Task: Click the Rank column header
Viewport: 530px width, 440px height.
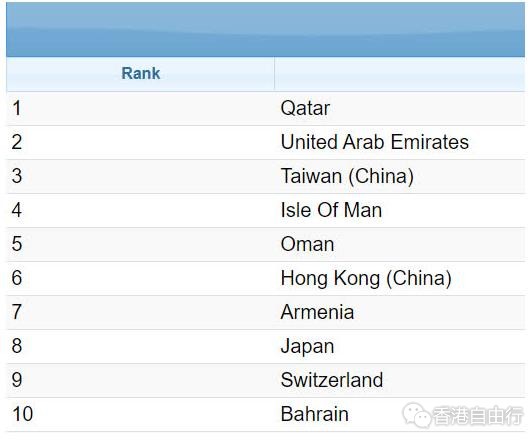Action: click(x=141, y=73)
